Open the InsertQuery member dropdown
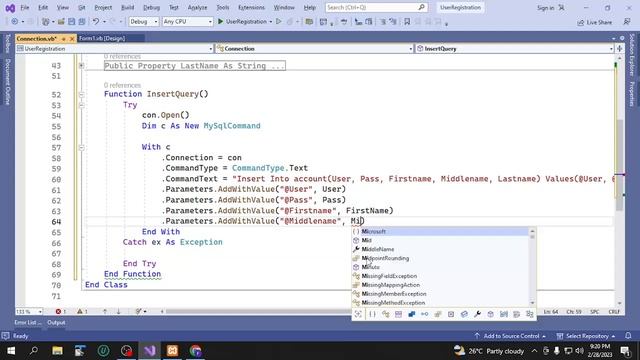 click(x=514, y=49)
